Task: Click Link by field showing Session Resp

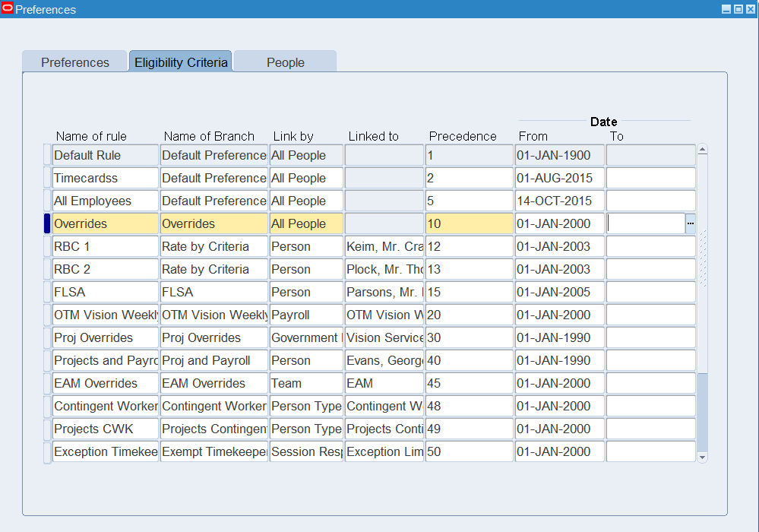Action: (306, 451)
